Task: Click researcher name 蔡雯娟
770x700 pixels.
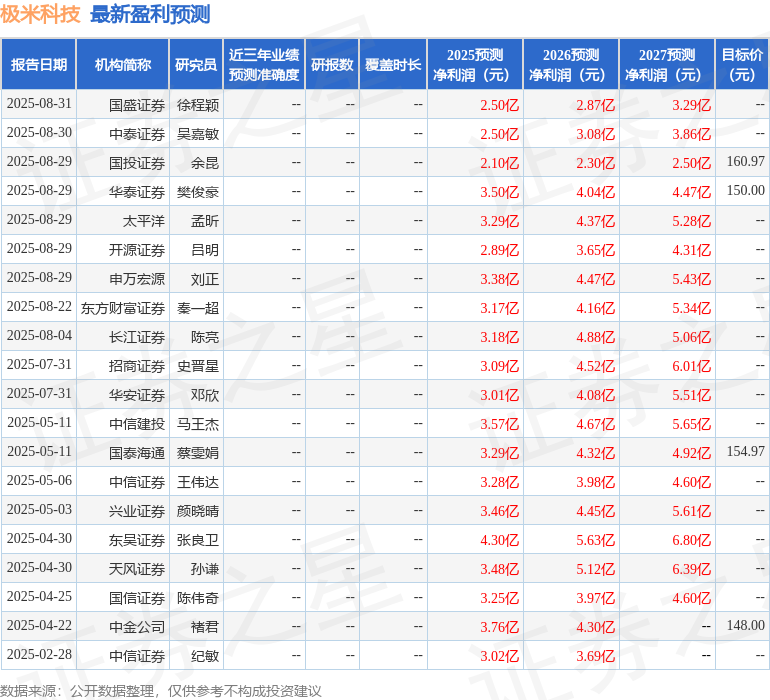Action: coord(198,453)
